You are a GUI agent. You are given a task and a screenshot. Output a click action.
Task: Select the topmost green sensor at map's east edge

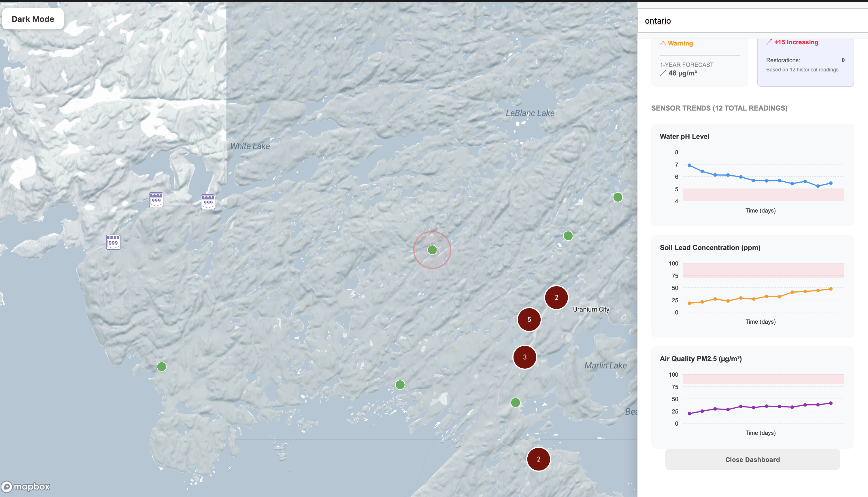[618, 197]
